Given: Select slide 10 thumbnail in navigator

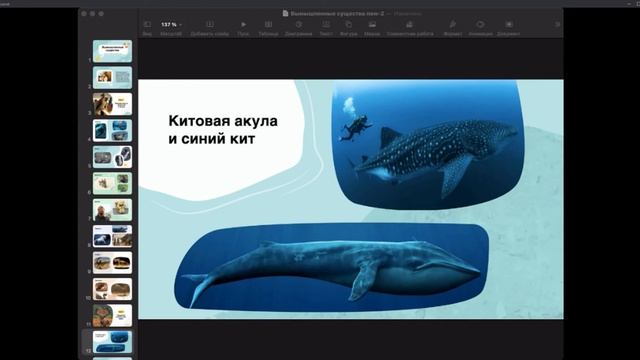Looking at the screenshot, I should pyautogui.click(x=112, y=289).
